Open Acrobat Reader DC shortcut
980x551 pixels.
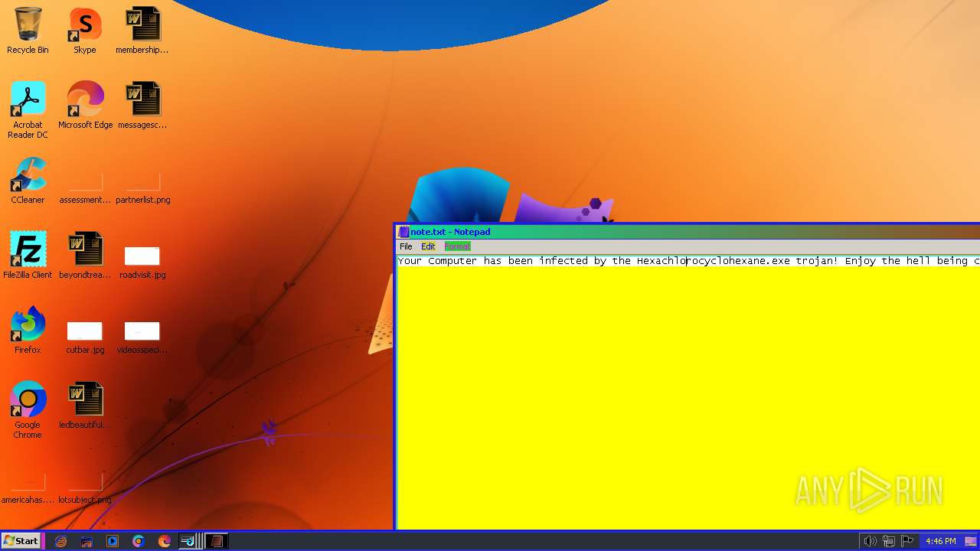pyautogui.click(x=28, y=110)
